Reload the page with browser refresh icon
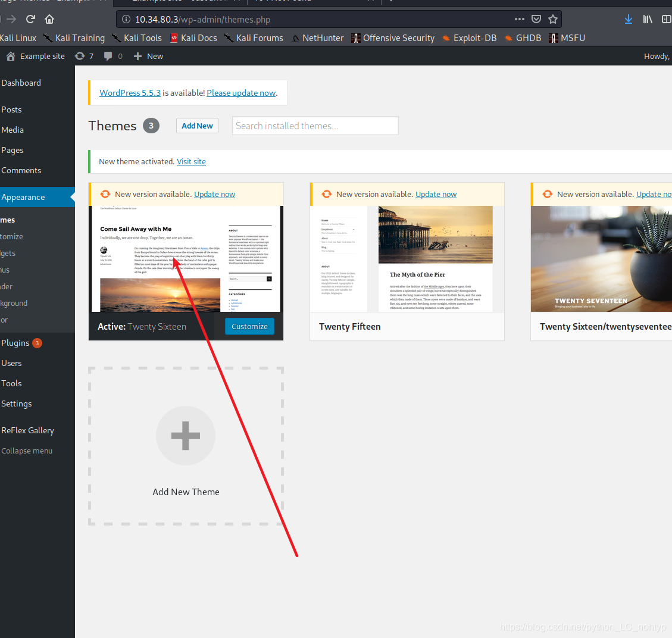Image resolution: width=672 pixels, height=638 pixels. [30, 19]
